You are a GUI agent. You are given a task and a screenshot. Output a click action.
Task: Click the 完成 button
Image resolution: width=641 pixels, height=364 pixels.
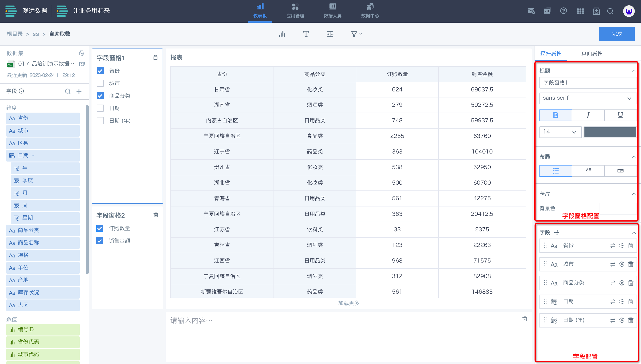click(x=617, y=34)
